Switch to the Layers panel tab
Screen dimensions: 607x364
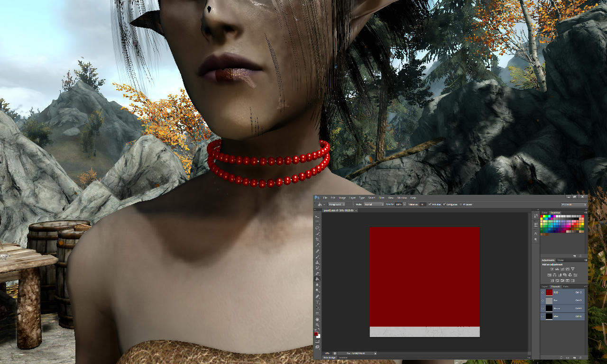(545, 287)
